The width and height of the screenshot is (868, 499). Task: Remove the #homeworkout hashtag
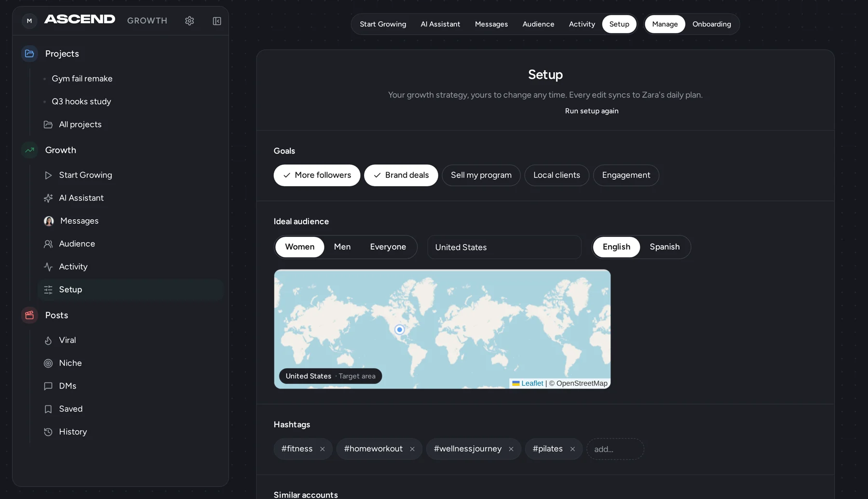click(412, 449)
